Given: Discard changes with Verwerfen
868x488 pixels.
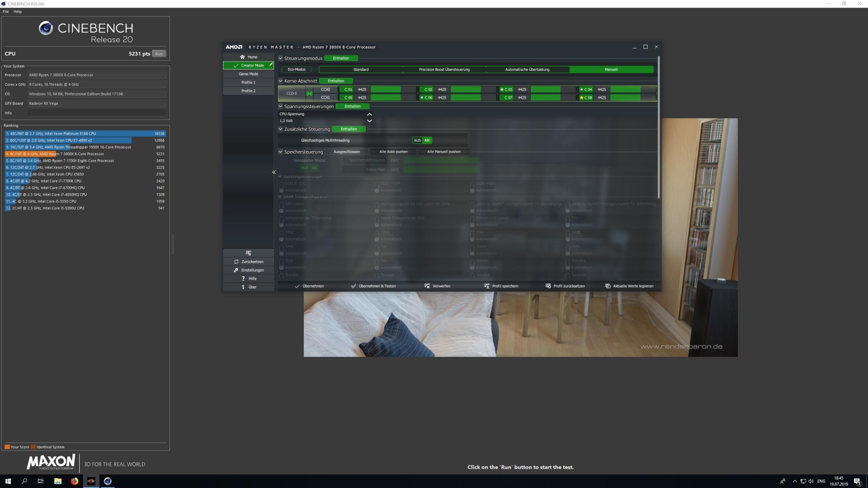Looking at the screenshot, I should click(437, 286).
